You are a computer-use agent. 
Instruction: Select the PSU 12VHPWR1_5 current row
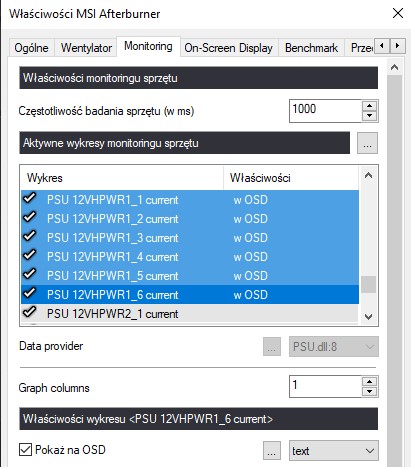(x=190, y=276)
